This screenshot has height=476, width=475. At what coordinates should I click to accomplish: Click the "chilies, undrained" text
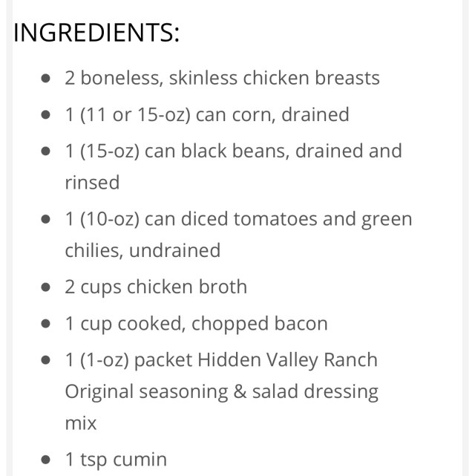[x=142, y=250]
